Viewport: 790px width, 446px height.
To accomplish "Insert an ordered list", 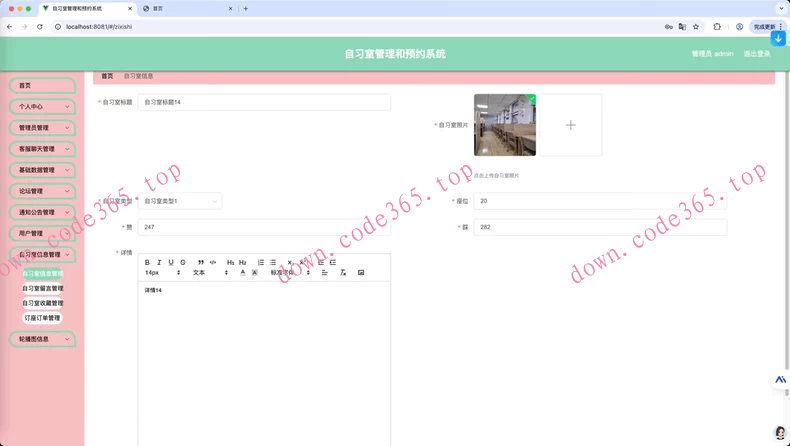I will point(260,262).
